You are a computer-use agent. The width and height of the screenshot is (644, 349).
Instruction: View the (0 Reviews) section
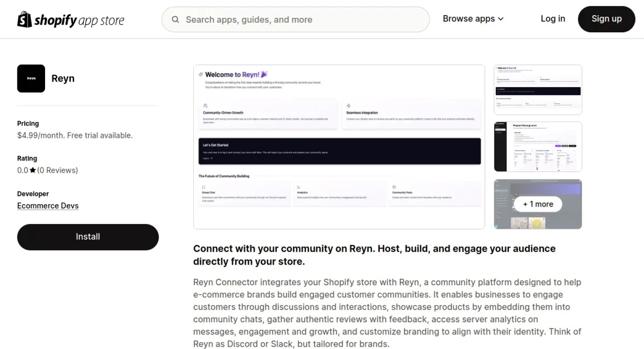pyautogui.click(x=57, y=170)
